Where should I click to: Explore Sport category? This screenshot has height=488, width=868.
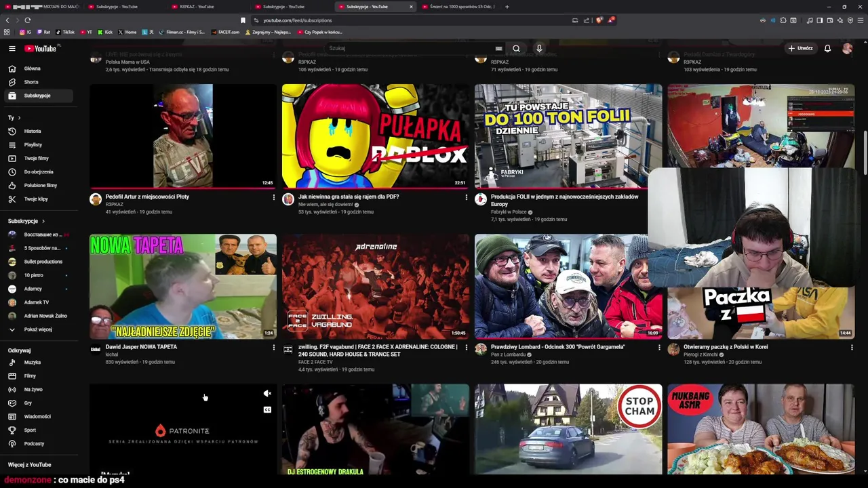point(37,430)
